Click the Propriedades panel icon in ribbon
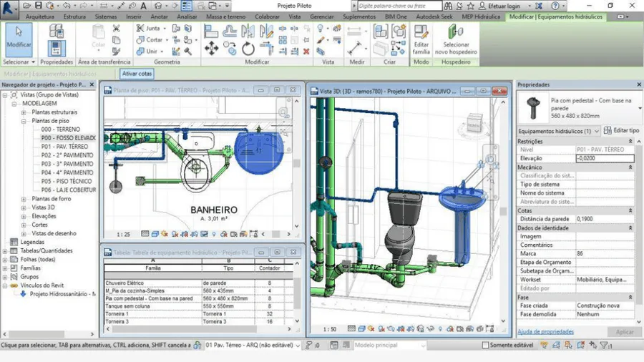Screen dimensions: 644x362 point(57,48)
